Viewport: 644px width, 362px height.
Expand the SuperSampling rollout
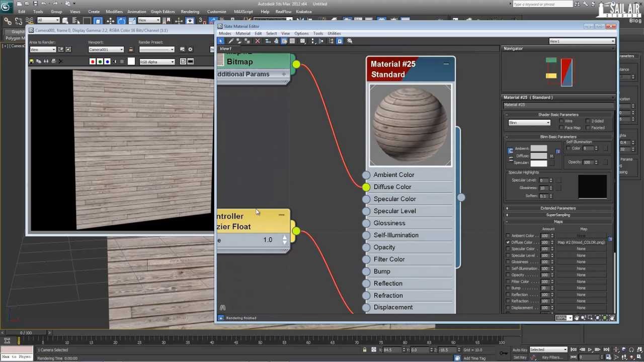pos(558,215)
